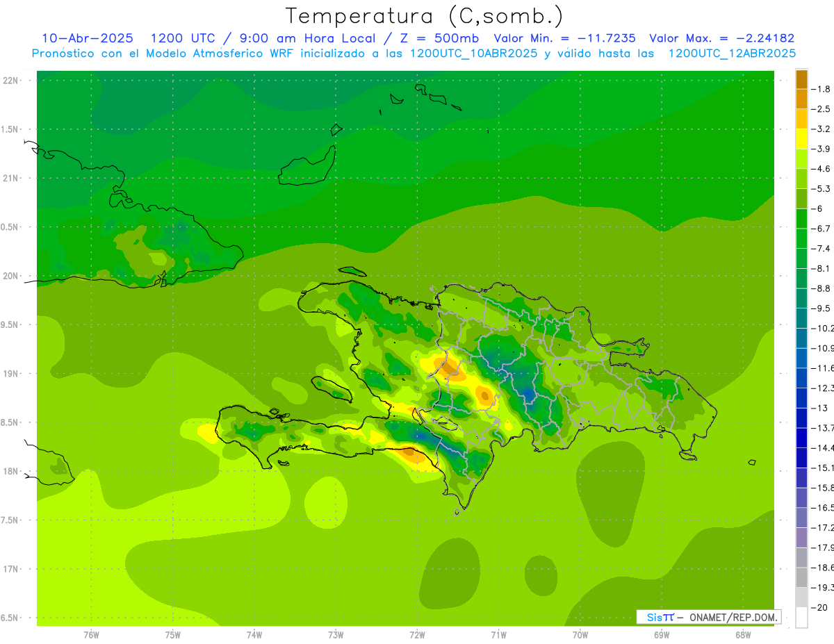
Task: Click the "Valor Min. = -11.7235" value
Action: 564,38
